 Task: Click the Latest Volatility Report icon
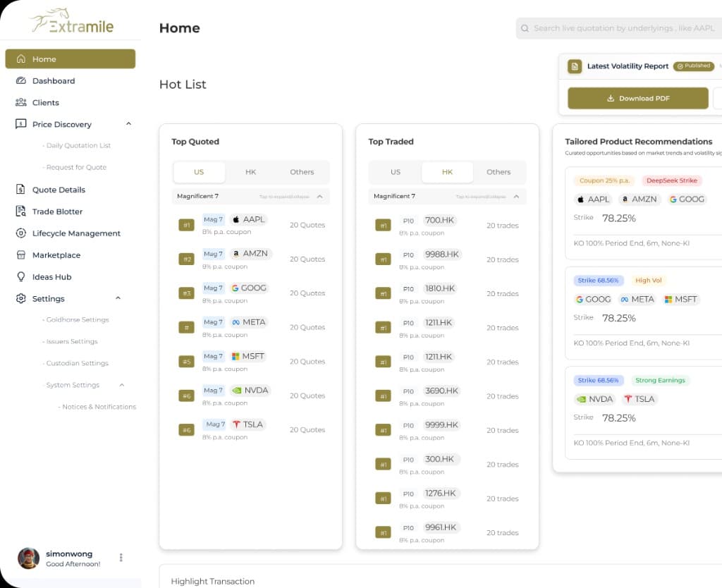coord(574,66)
